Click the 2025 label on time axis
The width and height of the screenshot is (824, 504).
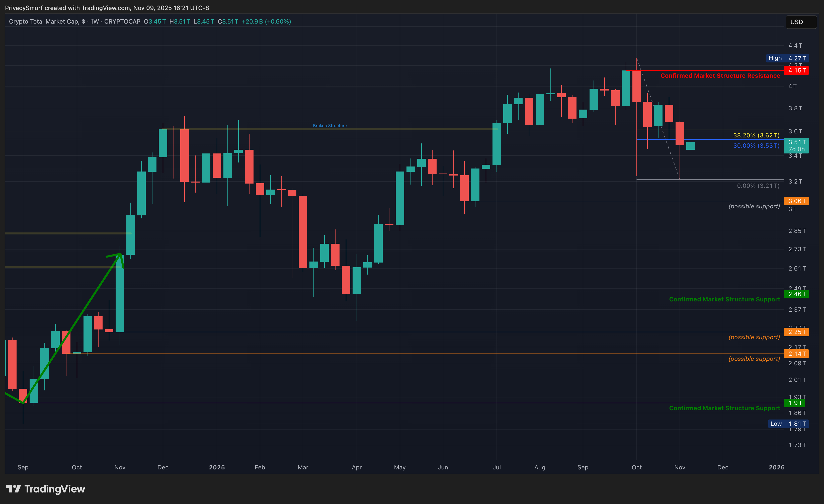pyautogui.click(x=217, y=467)
